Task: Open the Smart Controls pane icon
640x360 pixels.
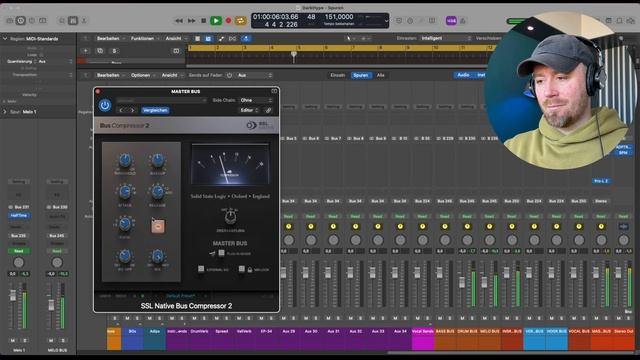Action: coord(62,20)
